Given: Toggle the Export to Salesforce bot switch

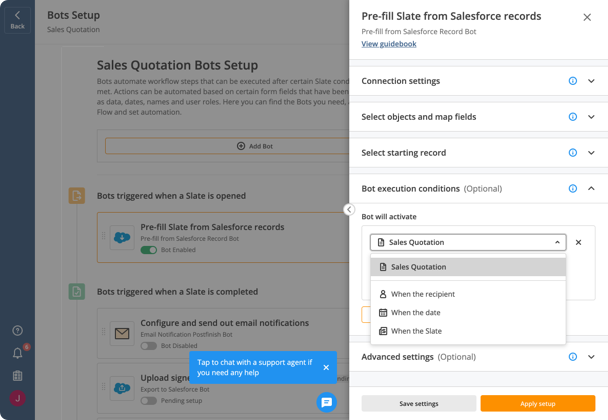Looking at the screenshot, I should [x=149, y=401].
